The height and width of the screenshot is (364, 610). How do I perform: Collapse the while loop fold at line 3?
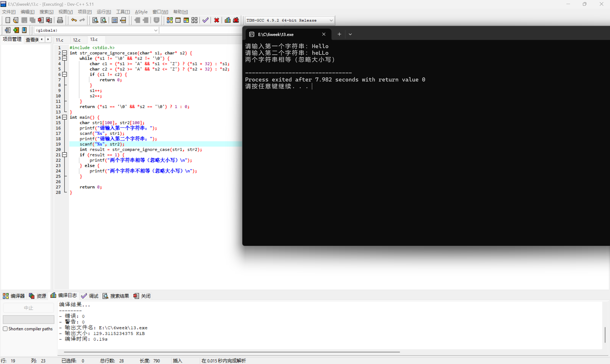65,58
